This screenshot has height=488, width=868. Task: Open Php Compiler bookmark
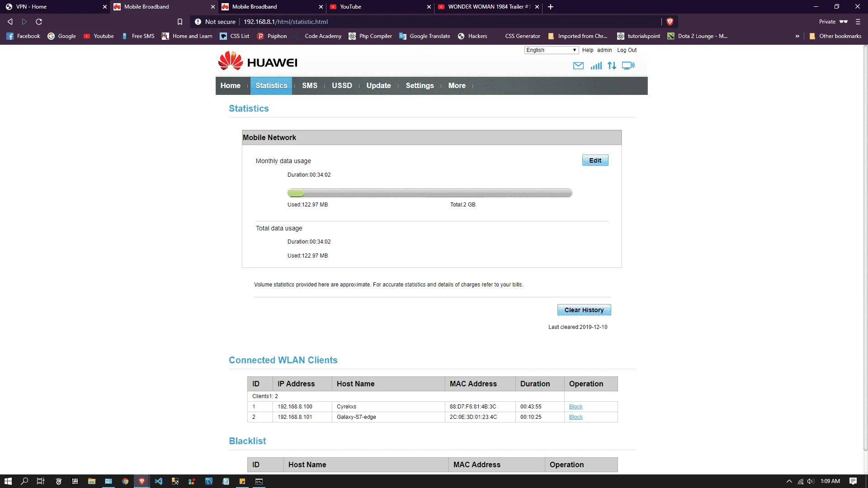click(370, 36)
